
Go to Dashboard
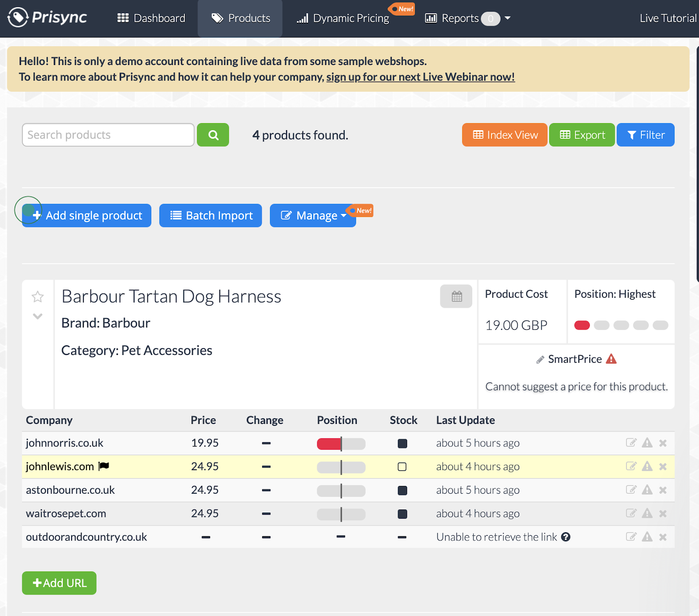(151, 18)
